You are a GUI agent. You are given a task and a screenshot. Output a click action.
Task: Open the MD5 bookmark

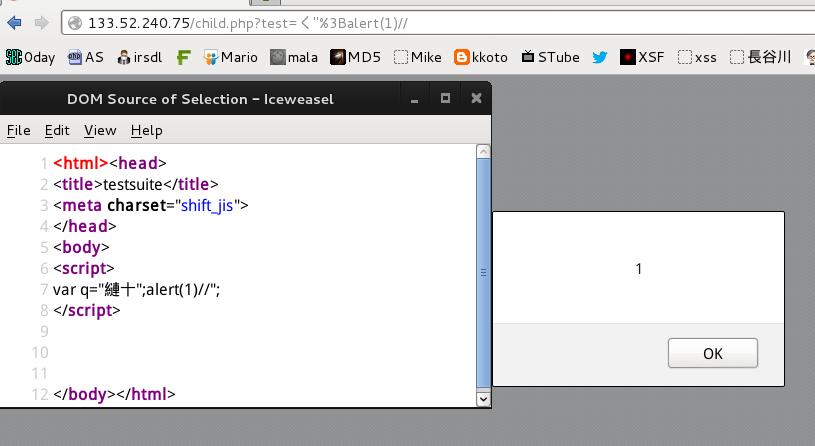(356, 57)
